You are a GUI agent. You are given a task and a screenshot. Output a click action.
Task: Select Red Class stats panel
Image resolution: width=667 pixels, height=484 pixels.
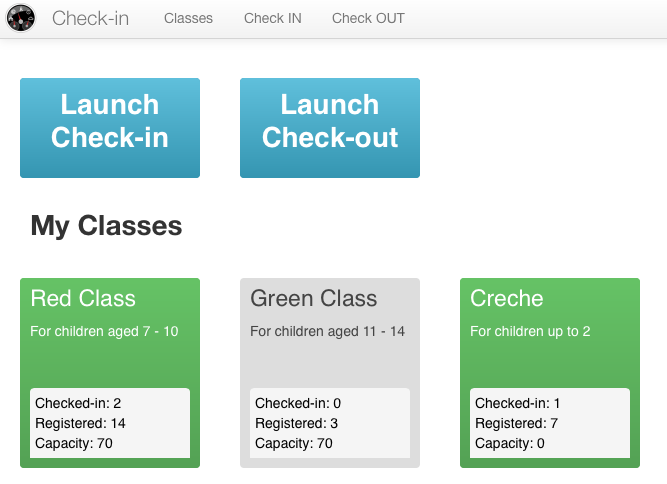click(110, 423)
